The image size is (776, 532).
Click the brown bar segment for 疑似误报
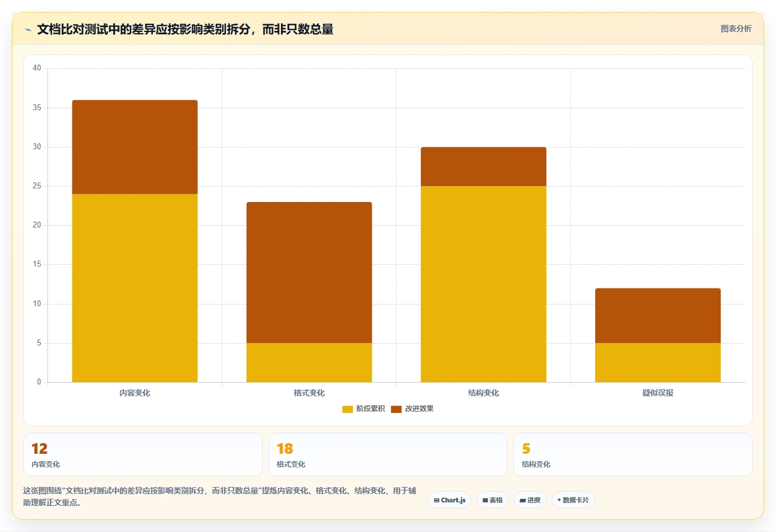657,316
